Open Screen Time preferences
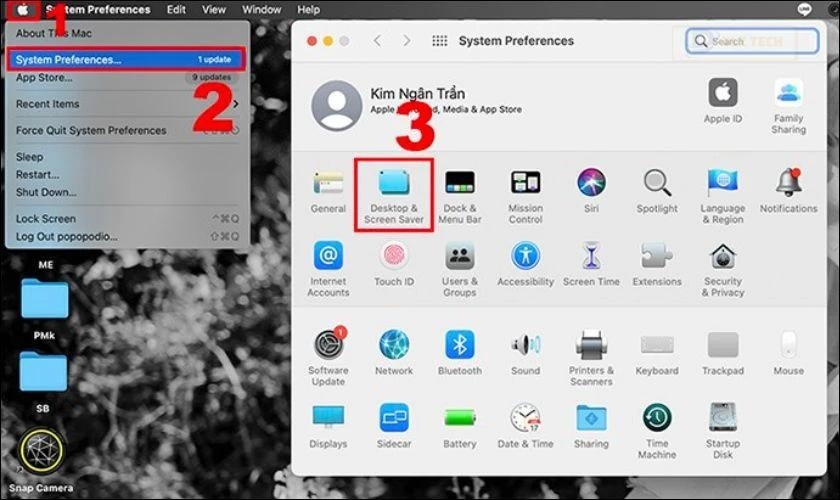The image size is (840, 500). [591, 265]
